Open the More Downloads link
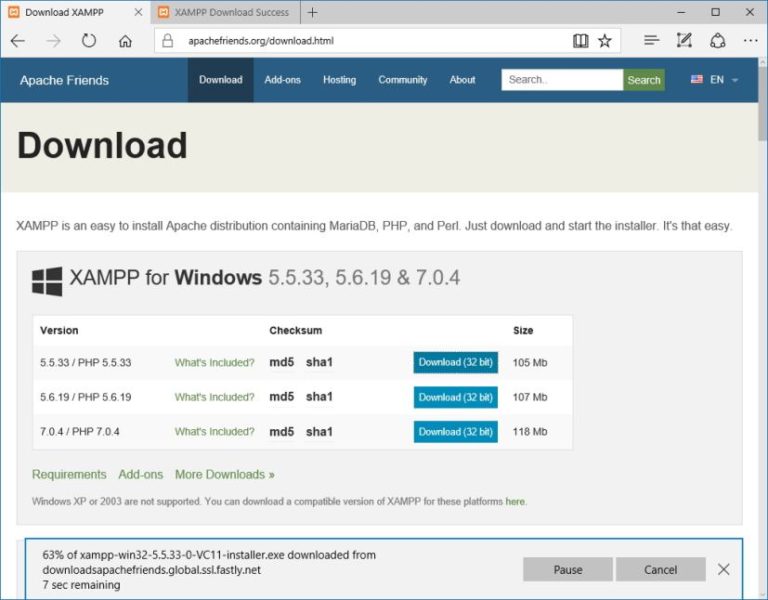 (x=225, y=475)
